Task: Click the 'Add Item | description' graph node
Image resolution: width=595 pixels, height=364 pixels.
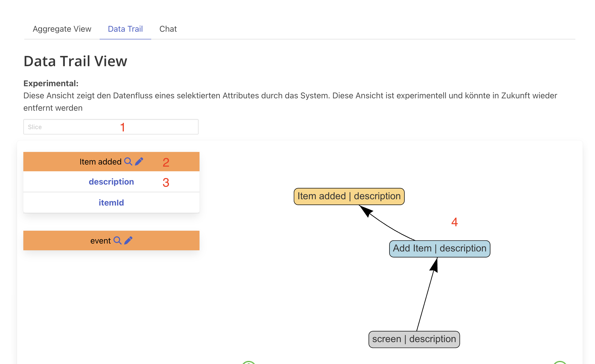Action: (440, 249)
